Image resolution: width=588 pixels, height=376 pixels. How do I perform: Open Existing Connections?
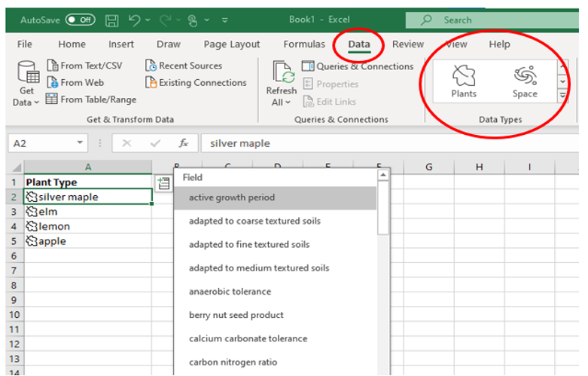tap(196, 83)
